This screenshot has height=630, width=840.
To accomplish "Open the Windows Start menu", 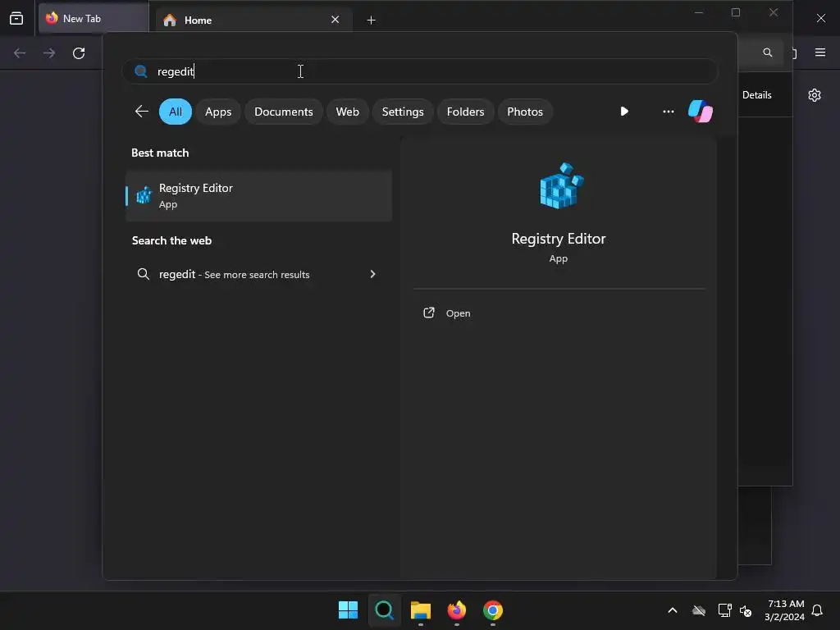I will (x=348, y=609).
